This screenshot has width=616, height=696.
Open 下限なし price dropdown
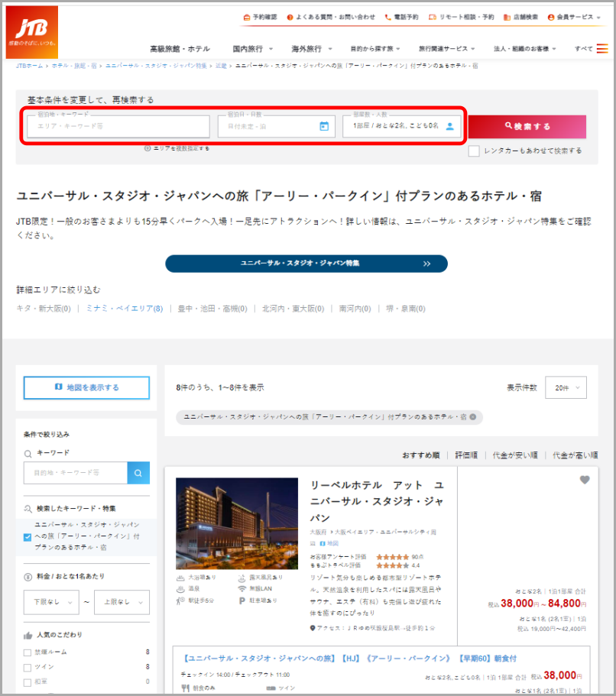[x=51, y=602]
